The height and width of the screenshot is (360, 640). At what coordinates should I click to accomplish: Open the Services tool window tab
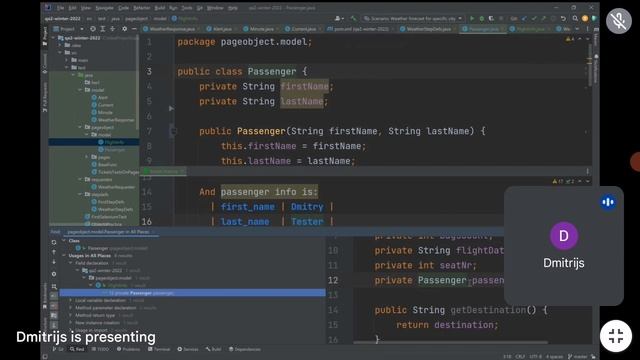tap(188, 349)
